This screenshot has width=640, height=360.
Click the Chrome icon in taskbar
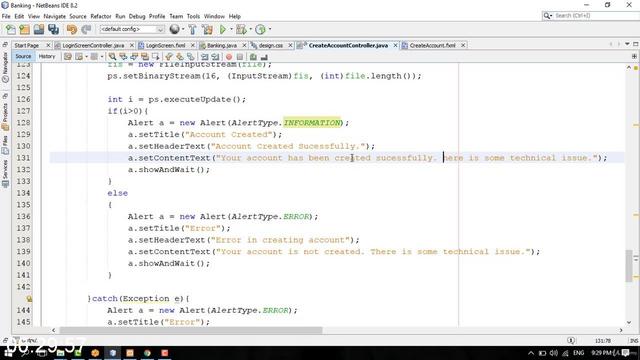[147, 353]
